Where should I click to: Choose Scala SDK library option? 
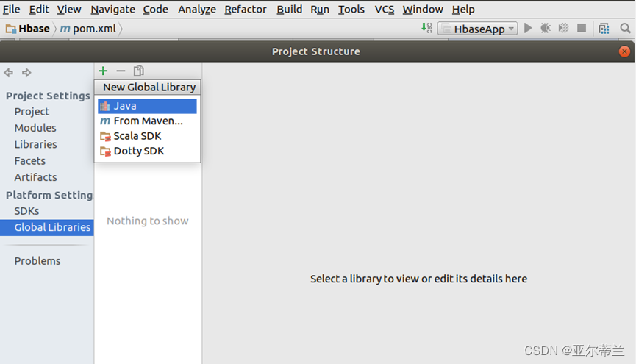(x=147, y=136)
